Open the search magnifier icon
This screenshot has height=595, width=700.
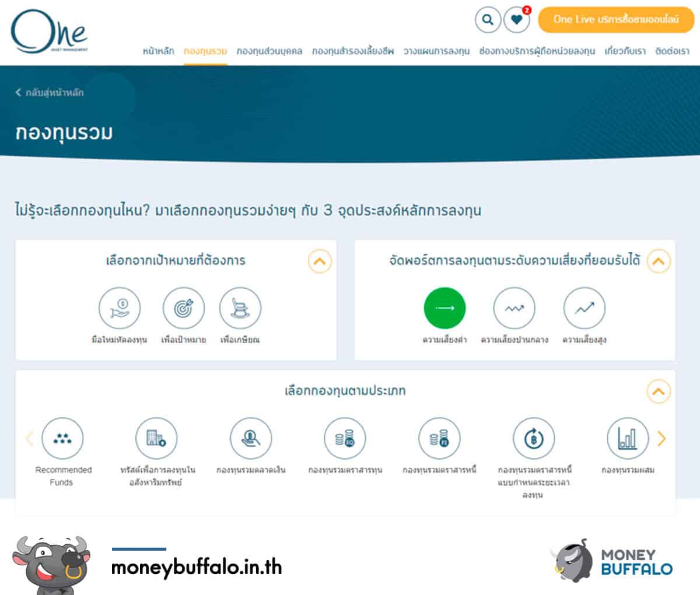click(488, 20)
